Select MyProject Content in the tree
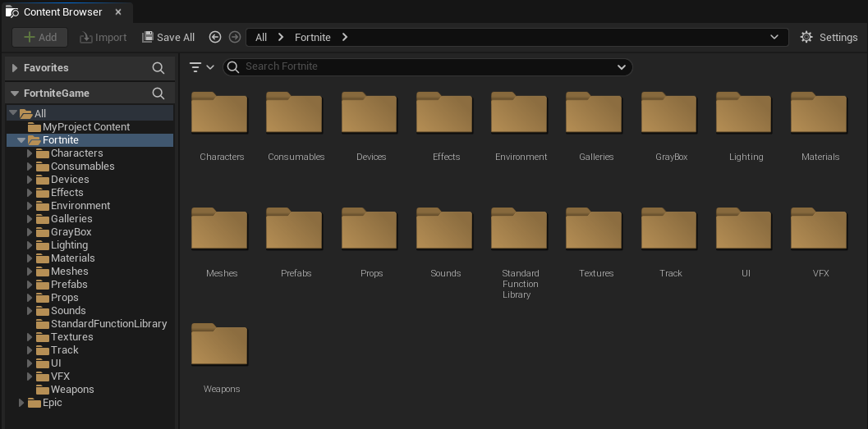868x429 pixels. click(86, 127)
